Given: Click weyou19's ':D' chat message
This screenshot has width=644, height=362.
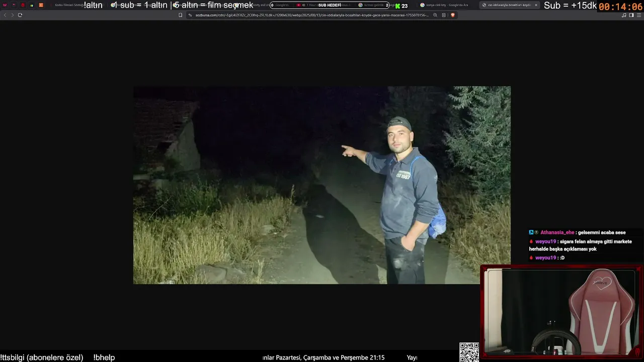Looking at the screenshot, I should [x=547, y=258].
